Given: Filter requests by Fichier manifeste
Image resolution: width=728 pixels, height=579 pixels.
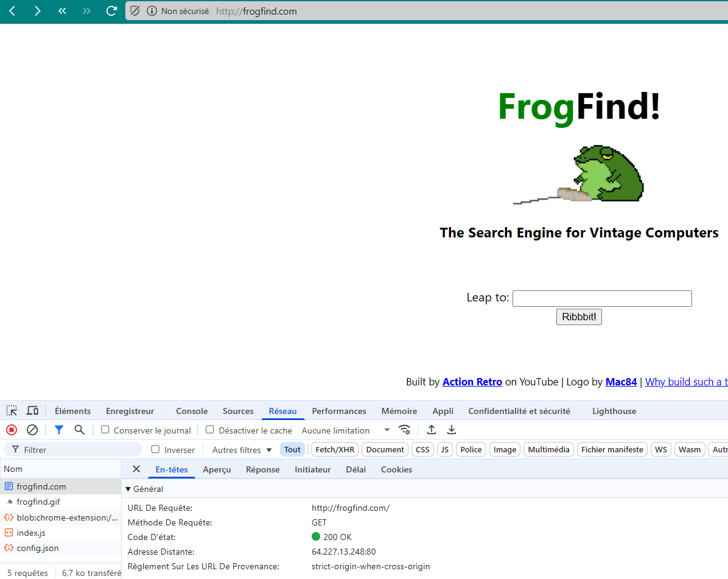Looking at the screenshot, I should click(612, 449).
